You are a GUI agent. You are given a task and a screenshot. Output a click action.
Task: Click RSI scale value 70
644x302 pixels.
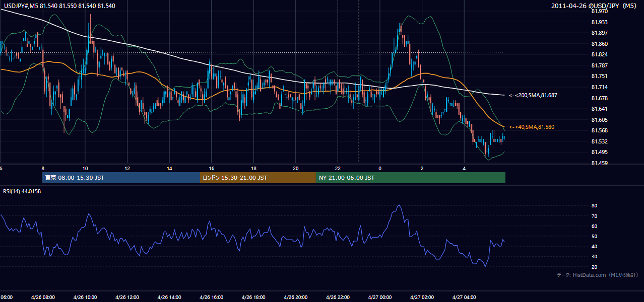594,216
